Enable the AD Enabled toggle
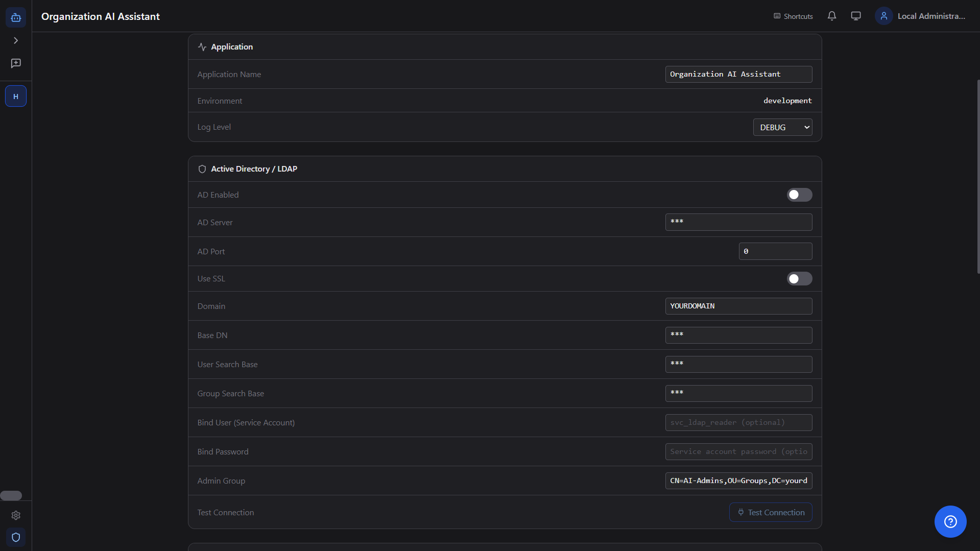The image size is (980, 551). [x=799, y=195]
